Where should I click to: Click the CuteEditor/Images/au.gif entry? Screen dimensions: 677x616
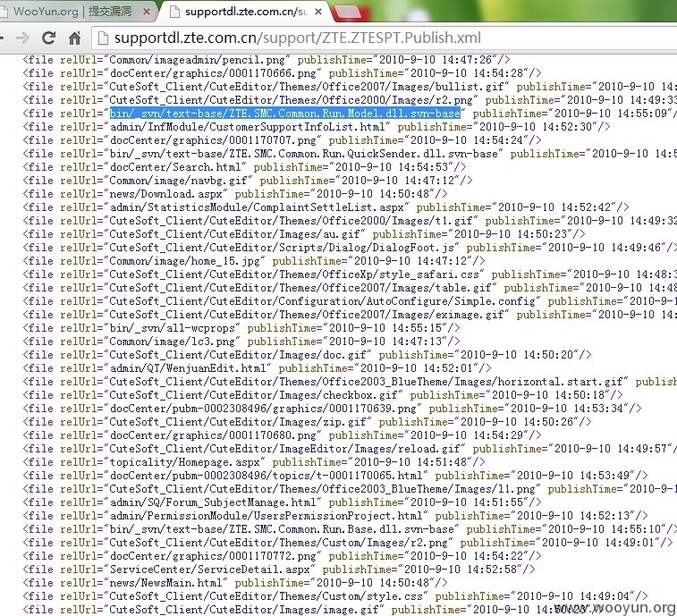(304, 233)
